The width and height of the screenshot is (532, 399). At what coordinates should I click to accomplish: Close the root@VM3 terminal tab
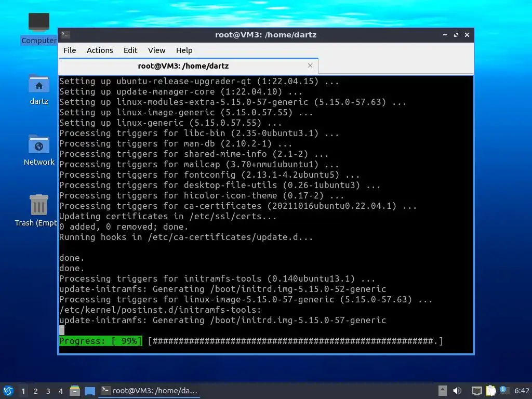[310, 65]
